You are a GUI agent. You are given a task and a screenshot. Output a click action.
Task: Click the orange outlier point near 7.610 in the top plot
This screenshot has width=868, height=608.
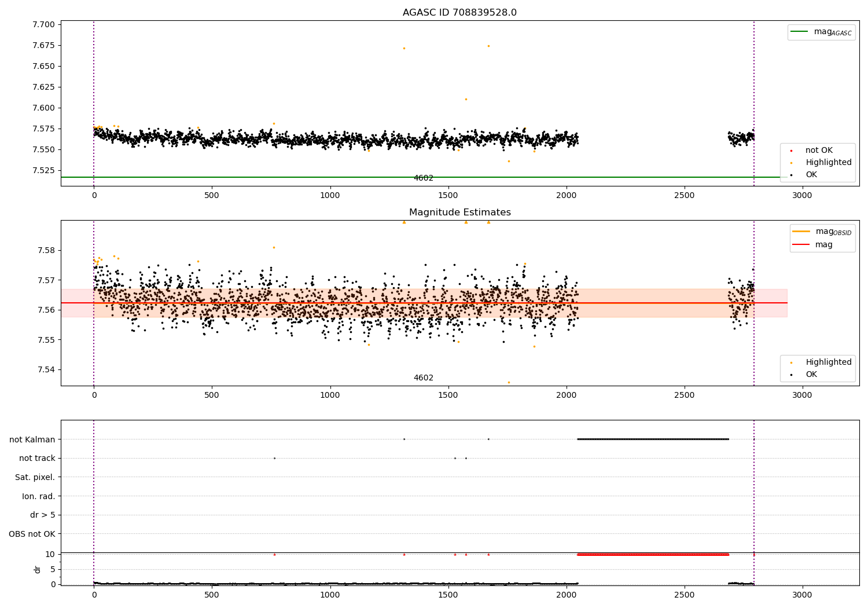(466, 99)
